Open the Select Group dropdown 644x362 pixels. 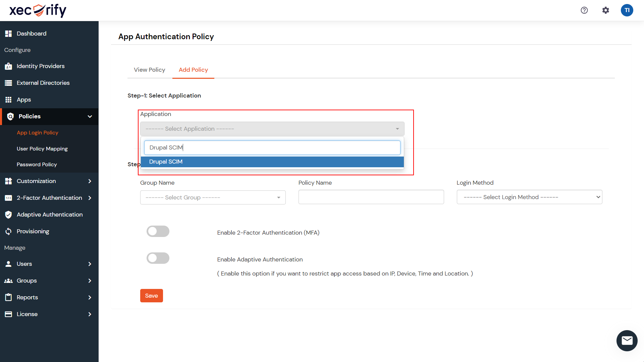pyautogui.click(x=213, y=197)
